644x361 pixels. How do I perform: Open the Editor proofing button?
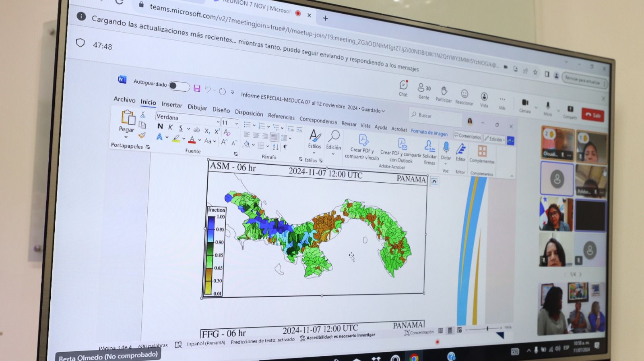pyautogui.click(x=460, y=153)
